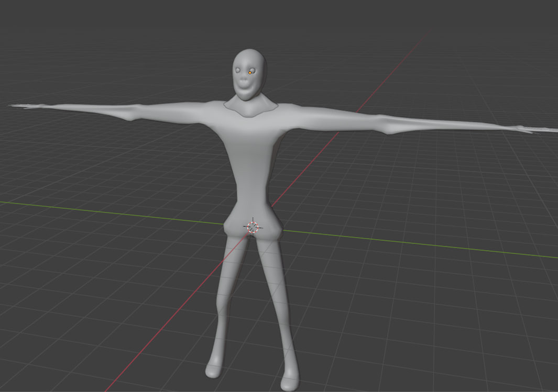The image size is (558, 392).
Task: Click the shoulder of the screen-right arm
Action: (x=299, y=116)
